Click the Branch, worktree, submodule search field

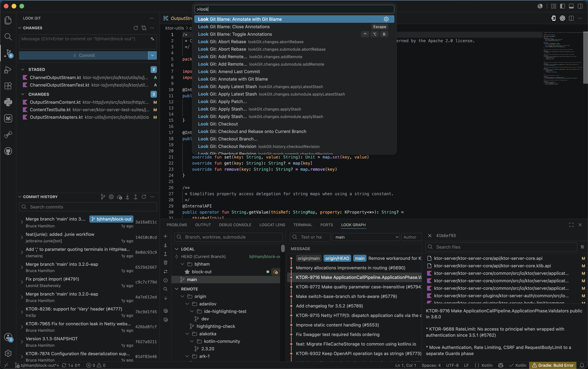coord(228,237)
